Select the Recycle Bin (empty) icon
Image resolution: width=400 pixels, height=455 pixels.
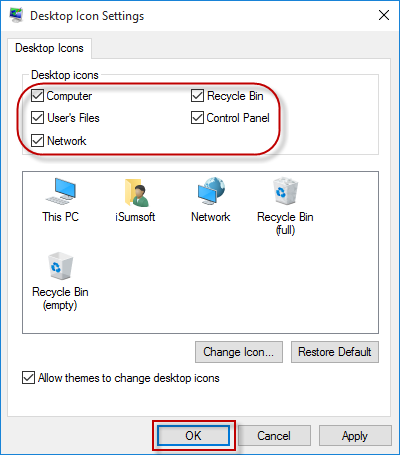(x=60, y=266)
